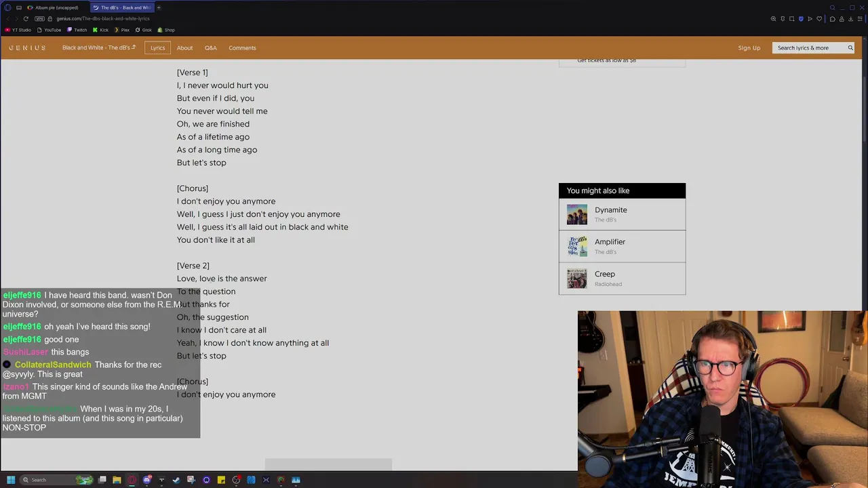868x488 pixels.
Task: Reload the page with the refresh icon
Action: 26,18
